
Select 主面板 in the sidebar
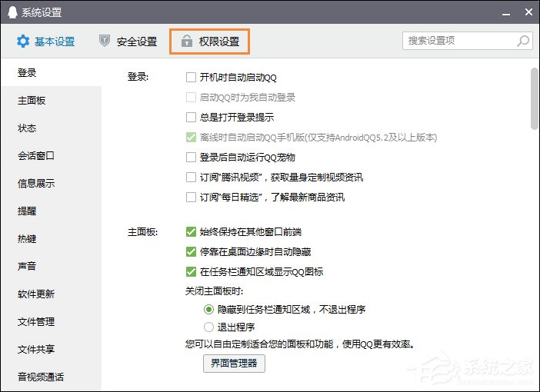click(x=51, y=101)
